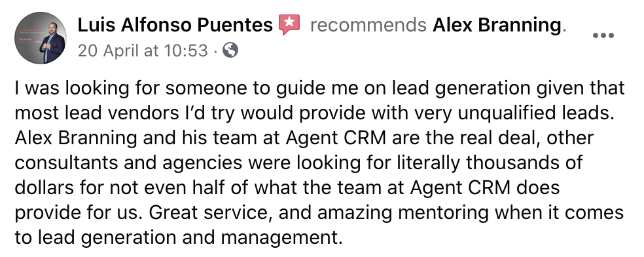Click the words "literally thousands"
The width and height of the screenshot is (644, 257).
[468, 163]
